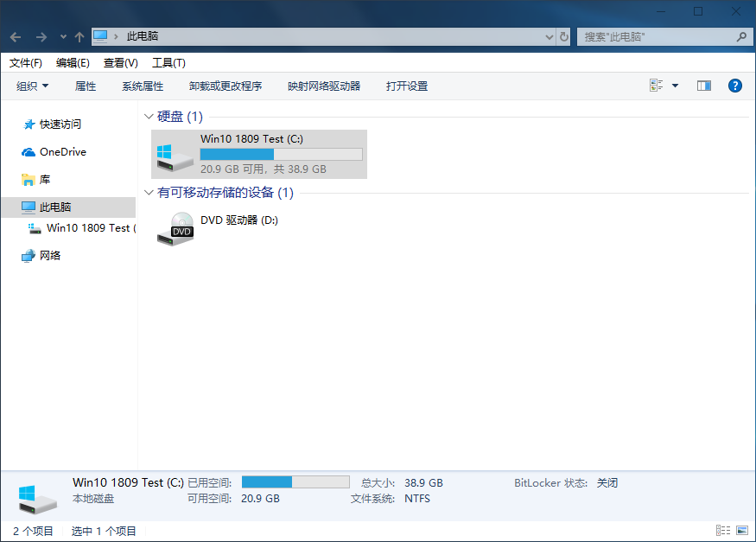Click the large drive icon in details pane
Image resolution: width=756 pixels, height=542 pixels.
pyautogui.click(x=38, y=499)
